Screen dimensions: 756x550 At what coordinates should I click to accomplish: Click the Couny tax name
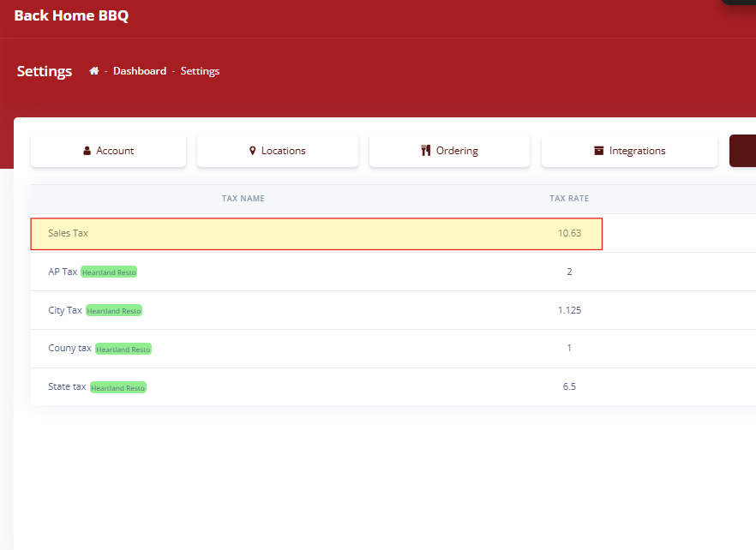[69, 349]
